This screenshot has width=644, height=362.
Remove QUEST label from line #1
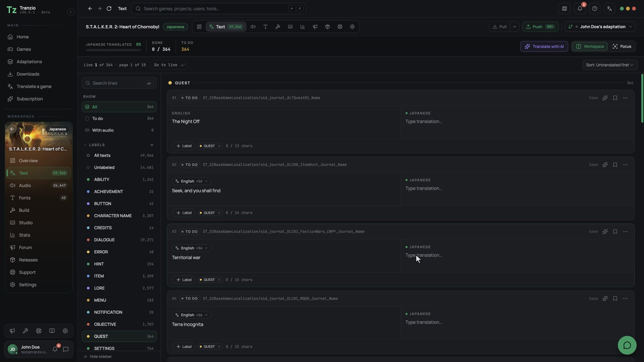[219, 146]
